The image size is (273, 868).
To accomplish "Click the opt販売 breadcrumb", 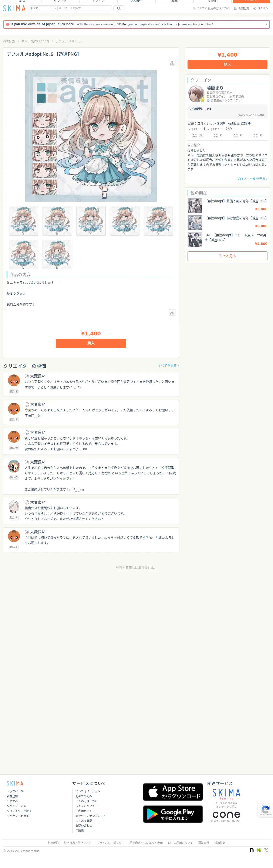I will click(x=9, y=42).
